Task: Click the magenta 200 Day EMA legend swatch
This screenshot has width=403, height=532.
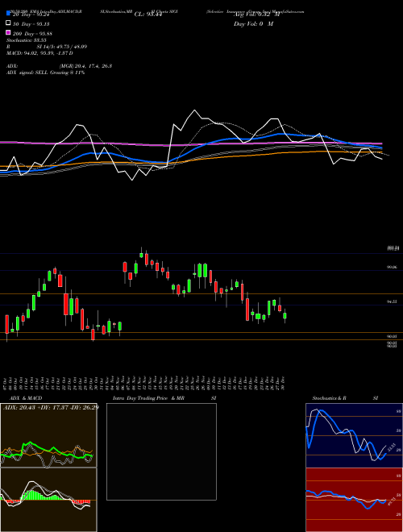Action: point(8,32)
